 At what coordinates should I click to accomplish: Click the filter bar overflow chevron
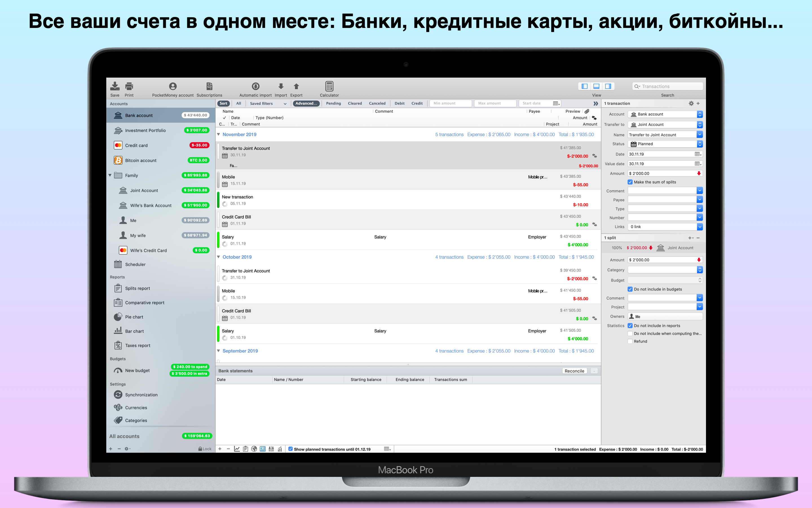pyautogui.click(x=595, y=104)
